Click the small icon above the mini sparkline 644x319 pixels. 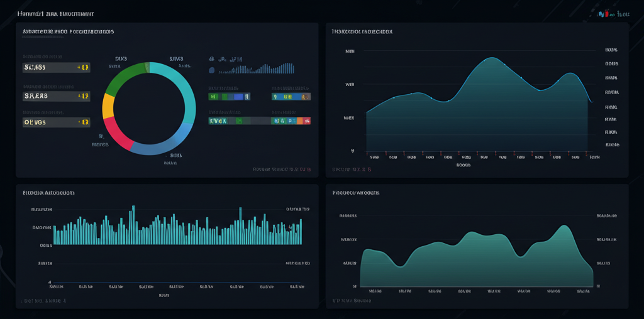[211, 59]
